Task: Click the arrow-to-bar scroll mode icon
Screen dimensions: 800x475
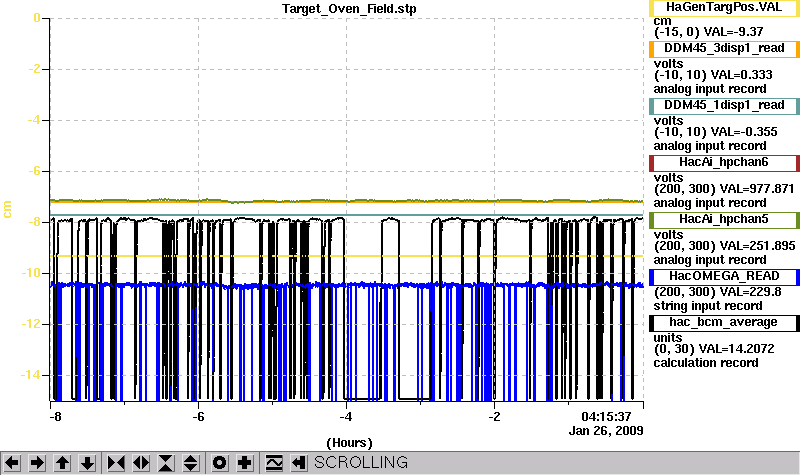Action: click(x=299, y=463)
